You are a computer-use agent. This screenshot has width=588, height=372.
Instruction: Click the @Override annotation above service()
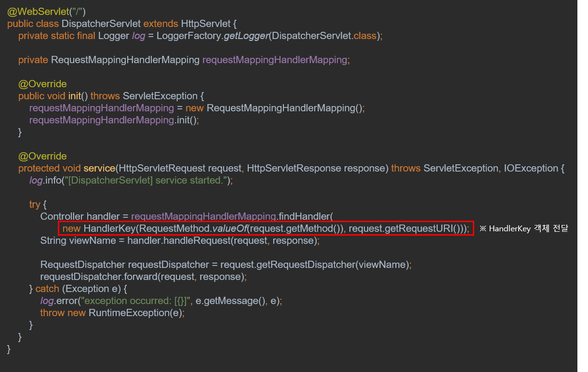pos(42,156)
